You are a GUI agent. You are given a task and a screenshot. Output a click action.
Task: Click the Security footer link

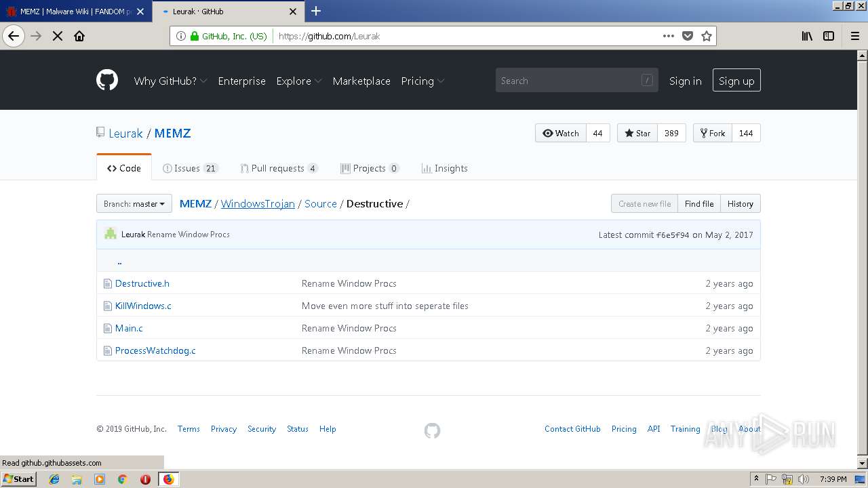click(262, 429)
